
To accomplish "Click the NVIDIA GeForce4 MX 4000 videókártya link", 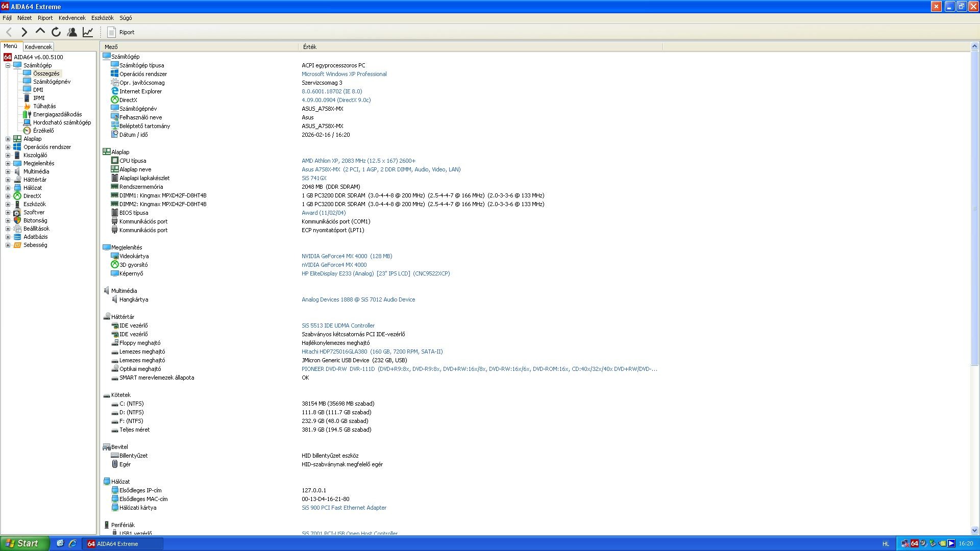I will [x=346, y=256].
